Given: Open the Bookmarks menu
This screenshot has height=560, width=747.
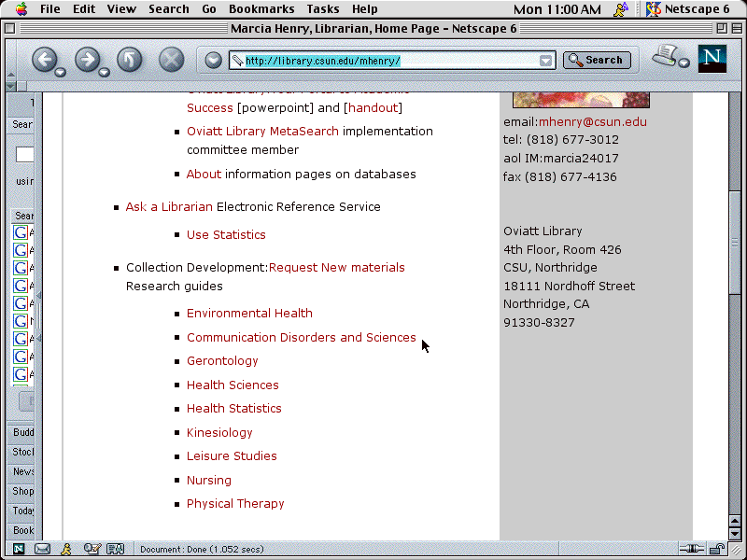Looking at the screenshot, I should (261, 9).
